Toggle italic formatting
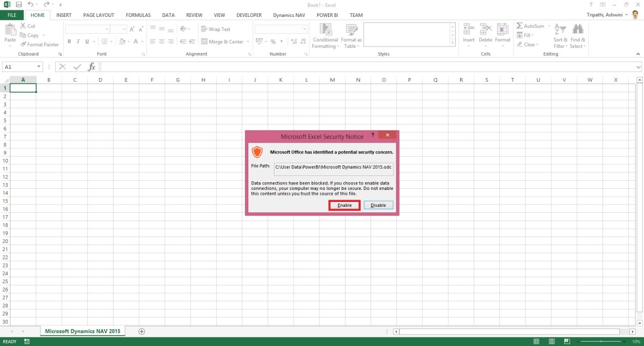The image size is (644, 346). click(x=77, y=41)
